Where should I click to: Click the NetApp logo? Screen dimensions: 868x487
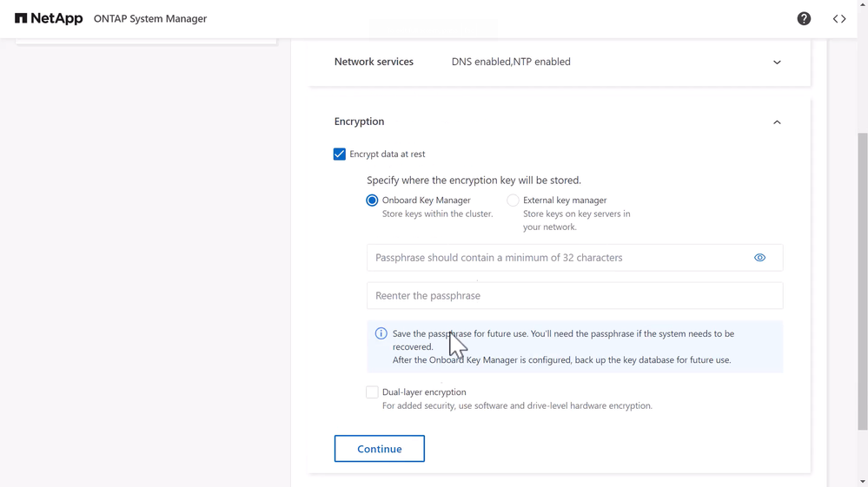[49, 18]
